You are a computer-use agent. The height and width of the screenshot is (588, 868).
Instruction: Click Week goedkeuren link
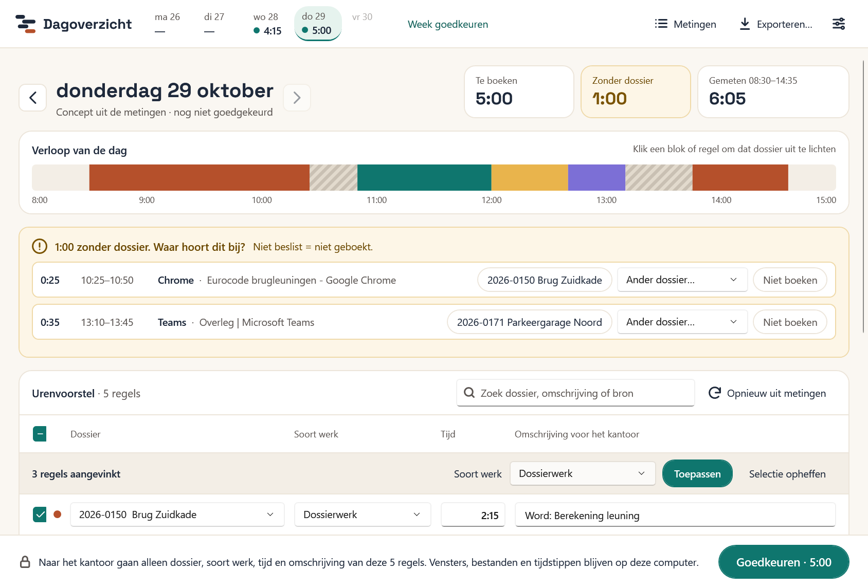click(x=448, y=24)
